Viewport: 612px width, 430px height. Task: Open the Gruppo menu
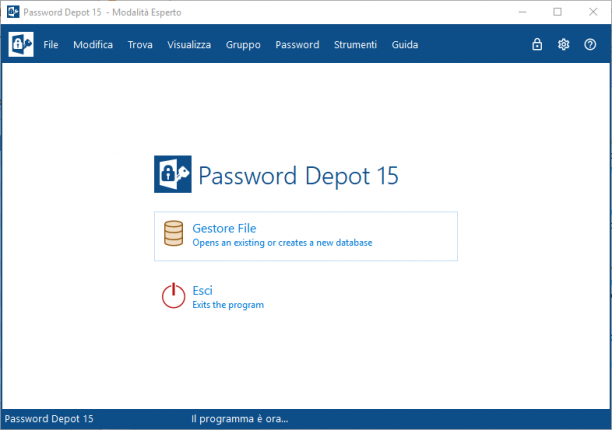pos(243,45)
